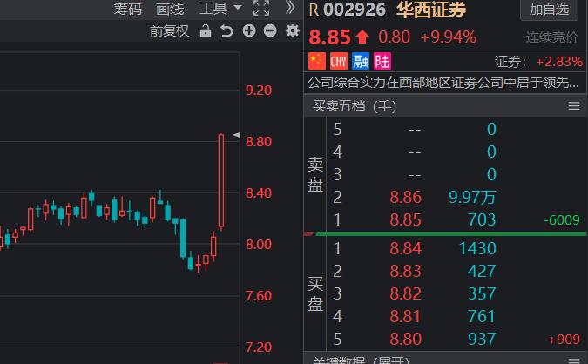This screenshot has width=588, height=364.
Task: Click buy volume 937
Action: 482,339
